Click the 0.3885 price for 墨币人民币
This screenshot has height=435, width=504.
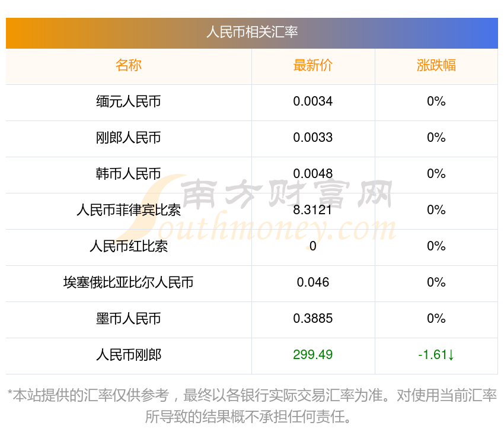[313, 319]
